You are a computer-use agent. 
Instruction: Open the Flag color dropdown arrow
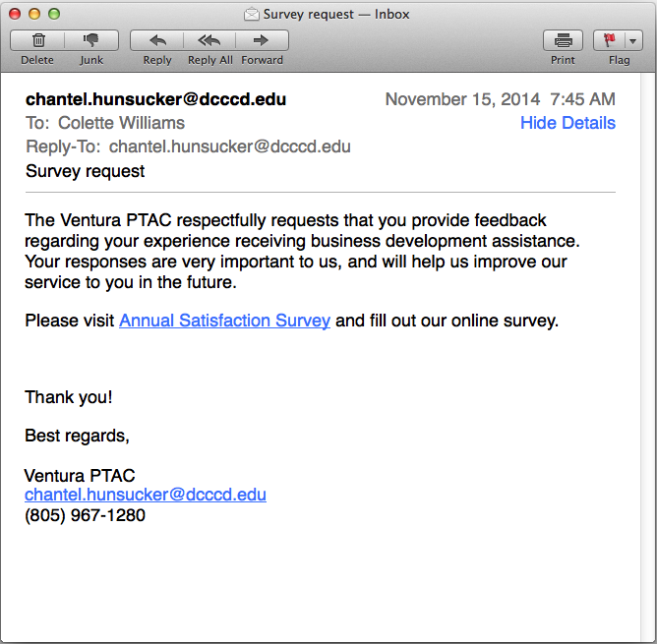click(x=632, y=40)
